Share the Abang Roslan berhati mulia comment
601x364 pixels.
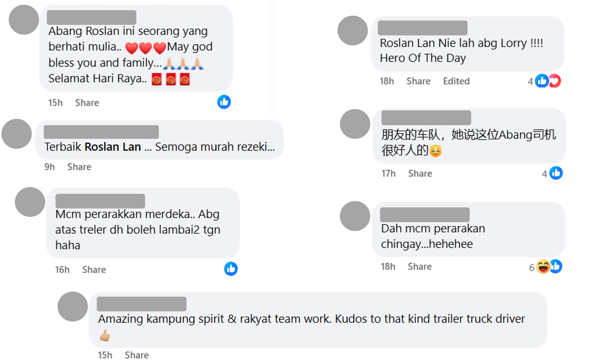click(x=87, y=103)
